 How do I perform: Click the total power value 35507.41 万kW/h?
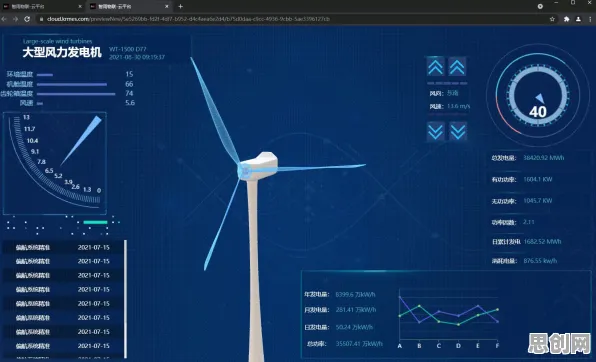point(359,344)
